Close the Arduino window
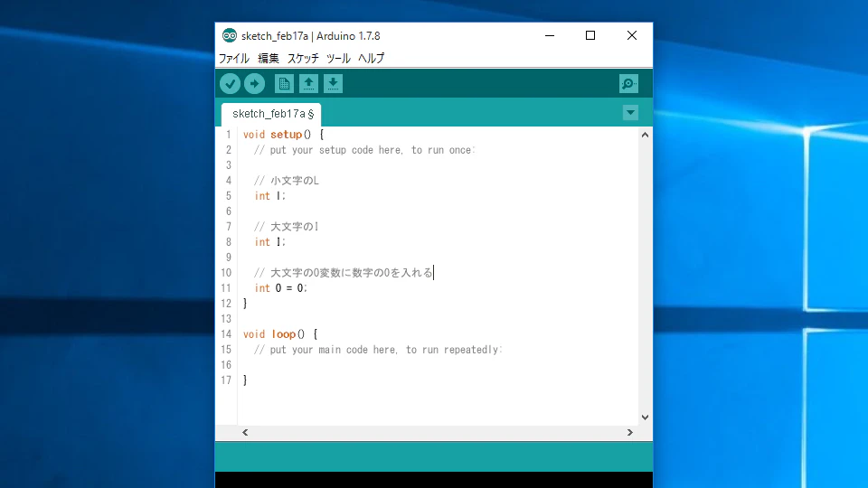This screenshot has width=868, height=488. click(x=632, y=35)
